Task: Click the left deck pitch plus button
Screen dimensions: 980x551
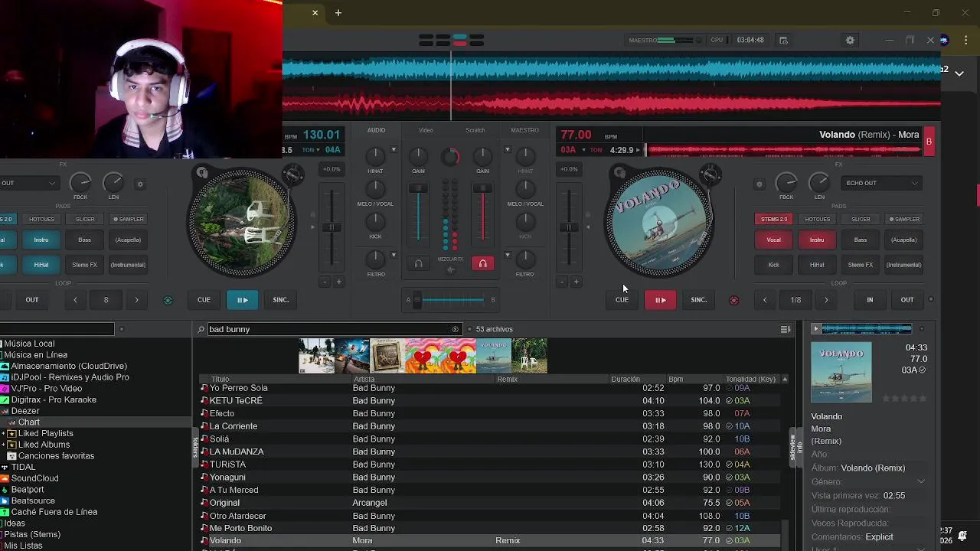Action: (x=339, y=282)
